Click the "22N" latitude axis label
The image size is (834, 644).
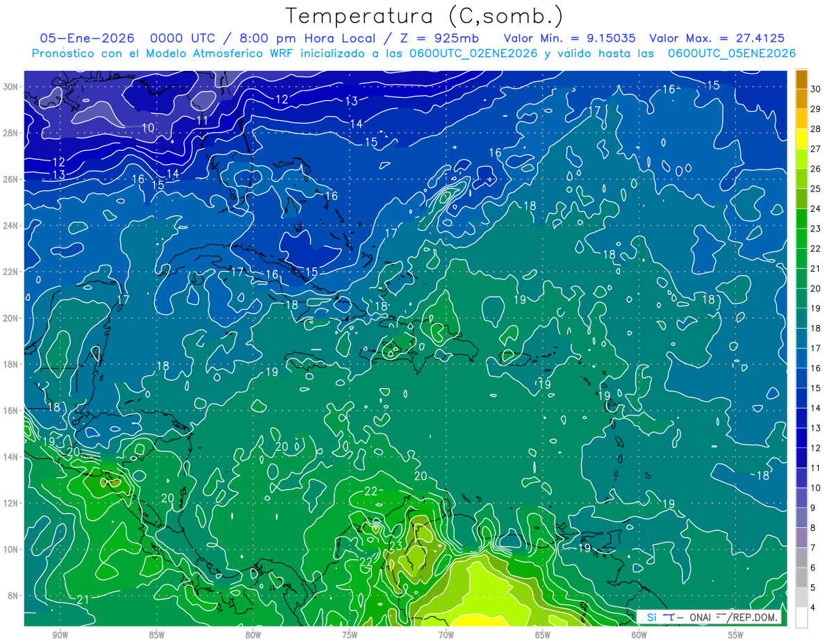click(x=12, y=272)
